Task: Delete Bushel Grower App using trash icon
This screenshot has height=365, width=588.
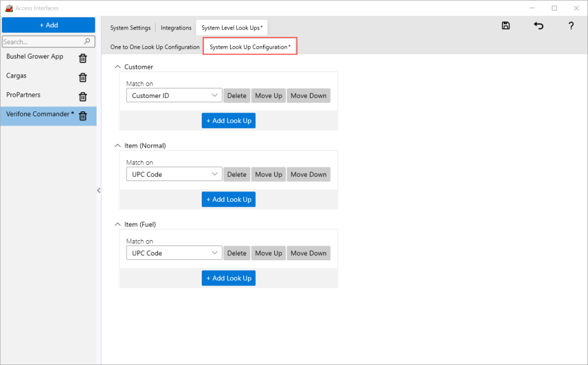Action: point(83,58)
